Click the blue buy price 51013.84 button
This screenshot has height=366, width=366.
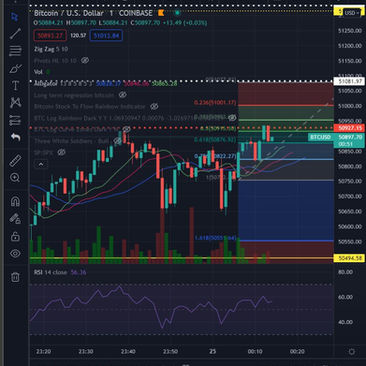tap(106, 36)
